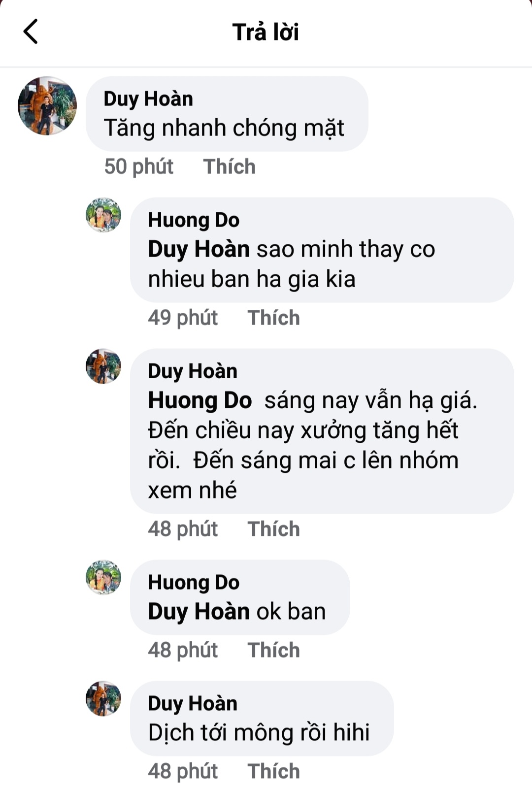Tap the bold 'Duy Hoàn' mention in Huong Do's first reply
Screen dimensions: 532x788
coord(199,249)
